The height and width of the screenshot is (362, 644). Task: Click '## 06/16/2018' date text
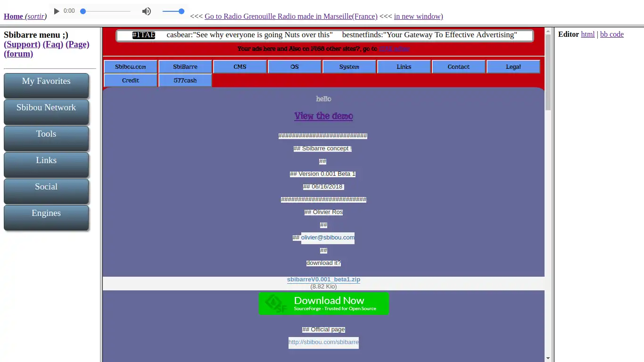click(x=323, y=187)
